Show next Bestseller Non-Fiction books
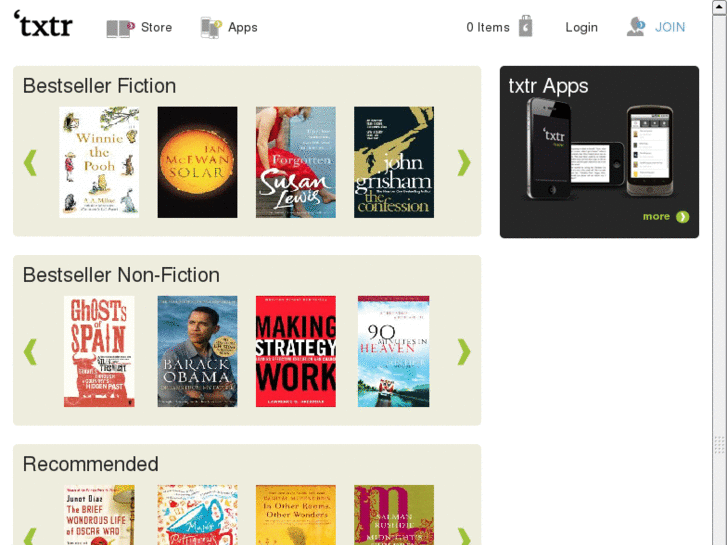Viewport: 727px width, 545px height. coord(464,352)
